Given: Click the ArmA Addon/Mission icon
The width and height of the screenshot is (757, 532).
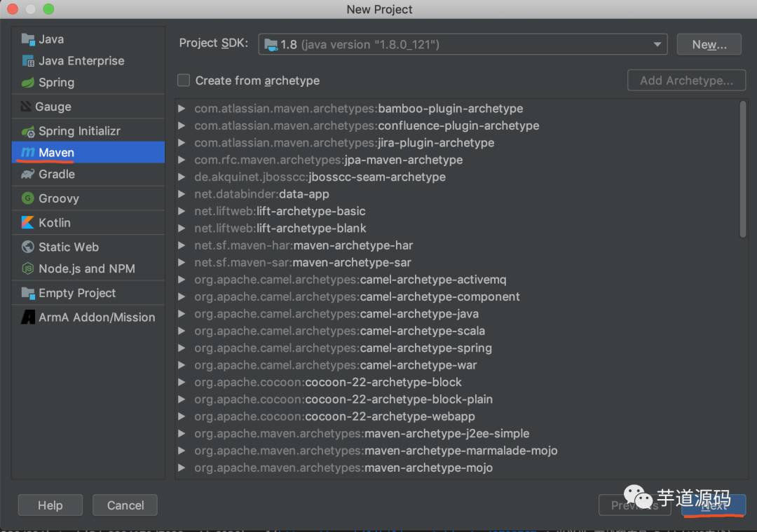Looking at the screenshot, I should point(28,318).
